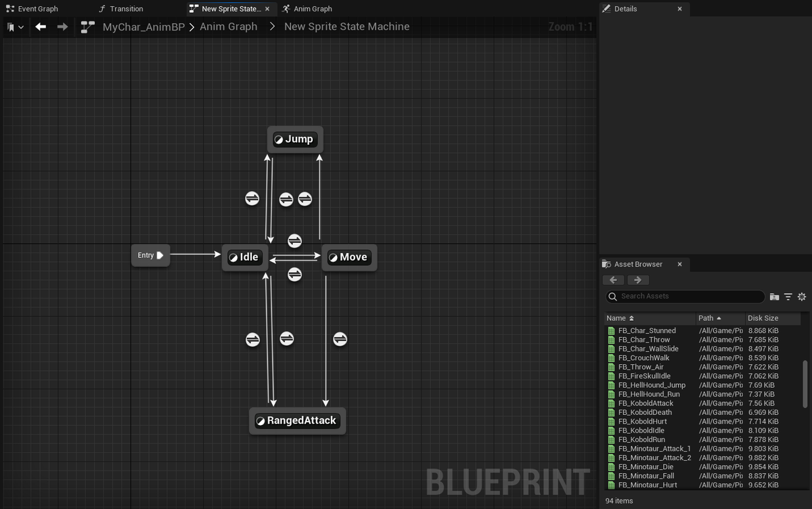
Task: Click the icon of FB_Char_Stunned asset
Action: point(611,331)
